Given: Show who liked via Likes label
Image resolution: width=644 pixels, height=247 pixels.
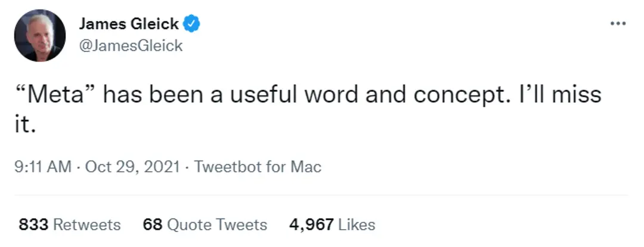Looking at the screenshot, I should click(x=357, y=225).
